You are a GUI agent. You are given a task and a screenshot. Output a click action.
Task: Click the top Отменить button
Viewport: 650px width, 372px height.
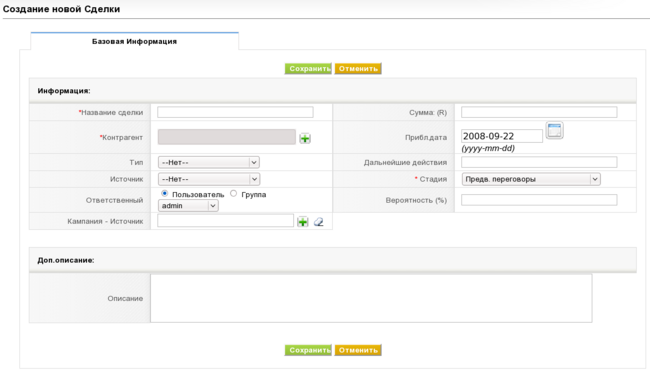358,68
